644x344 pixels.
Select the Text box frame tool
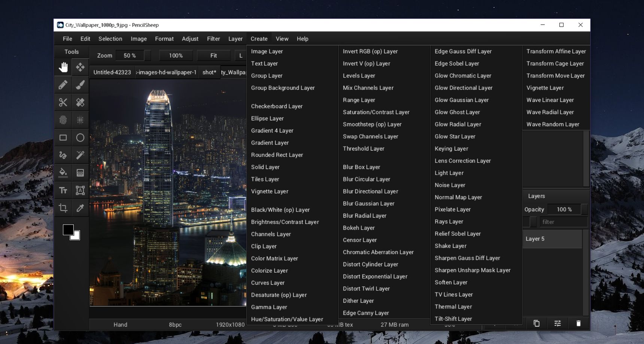(x=80, y=190)
